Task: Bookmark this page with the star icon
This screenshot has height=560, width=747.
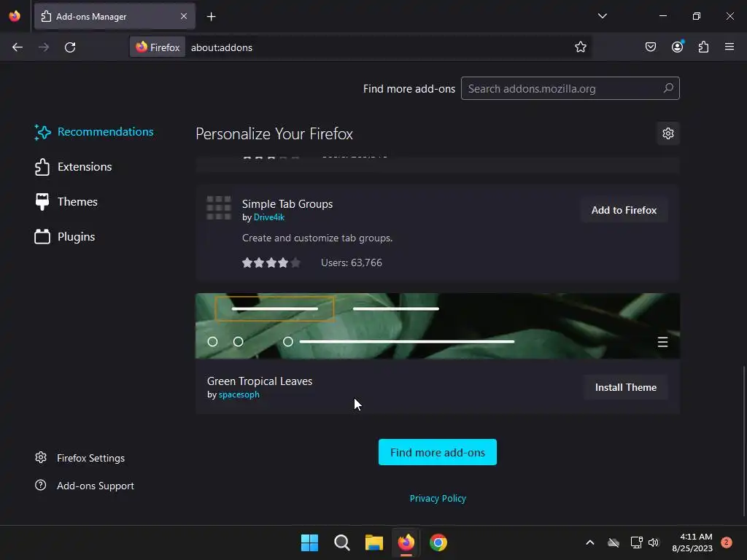Action: point(580,47)
